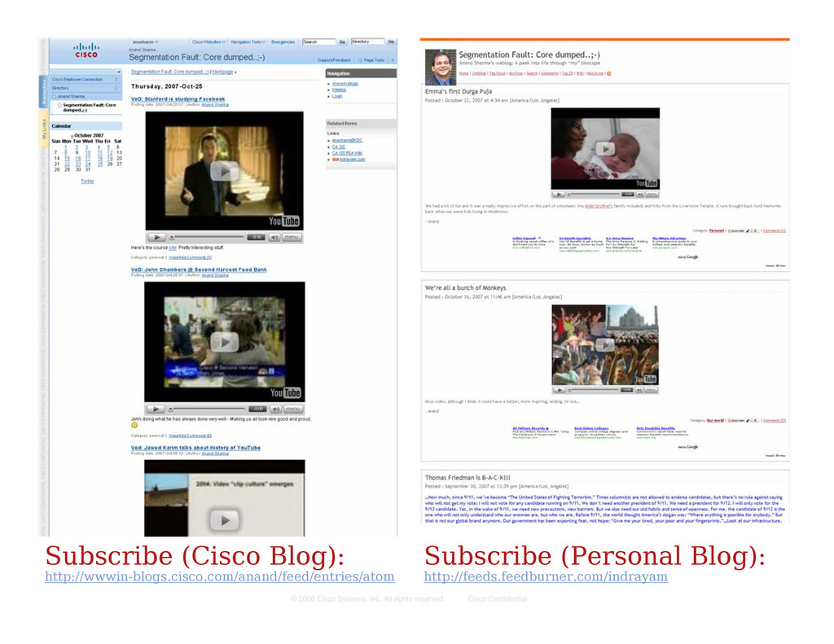
Task: Open feedburner indrayam feed URL
Action: coord(546,576)
